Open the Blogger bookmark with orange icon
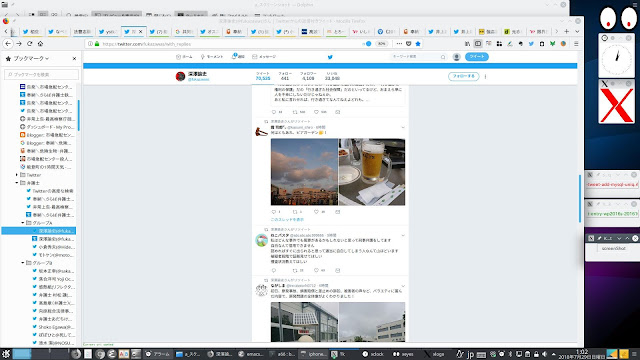The height and width of the screenshot is (360, 640). [46, 135]
